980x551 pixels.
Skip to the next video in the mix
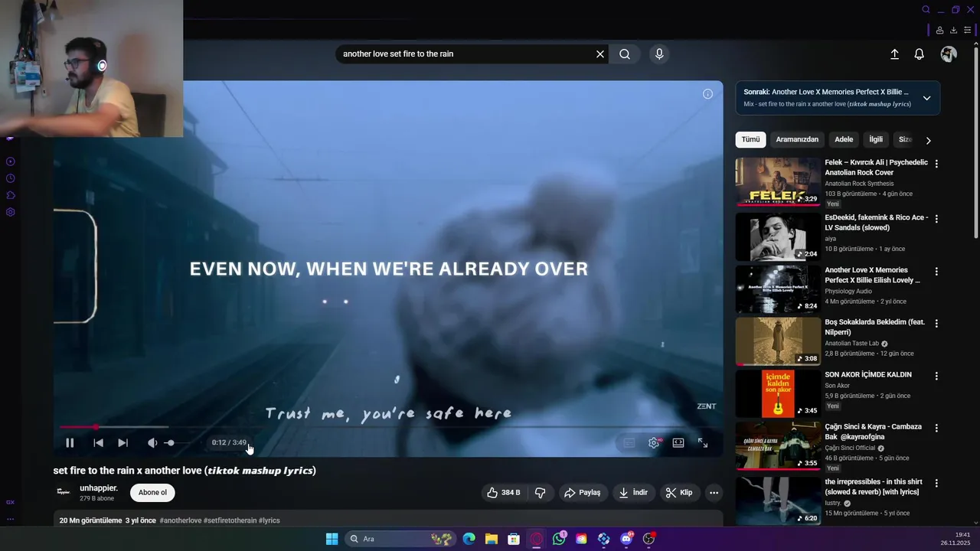click(x=122, y=442)
